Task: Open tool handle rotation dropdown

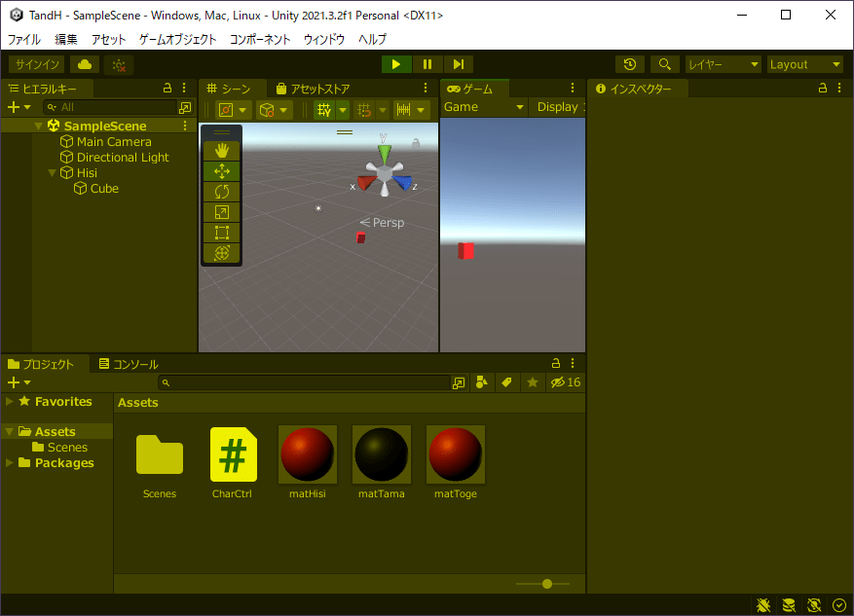Action: pos(274,110)
